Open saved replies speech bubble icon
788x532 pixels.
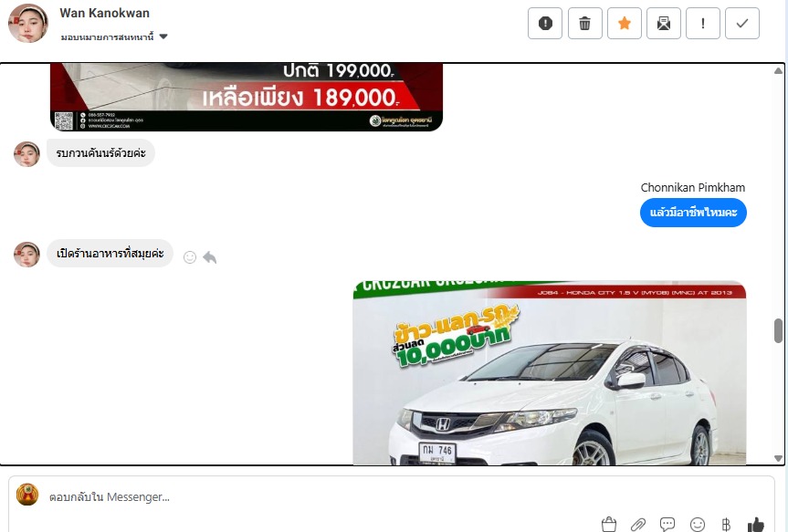[667, 525]
